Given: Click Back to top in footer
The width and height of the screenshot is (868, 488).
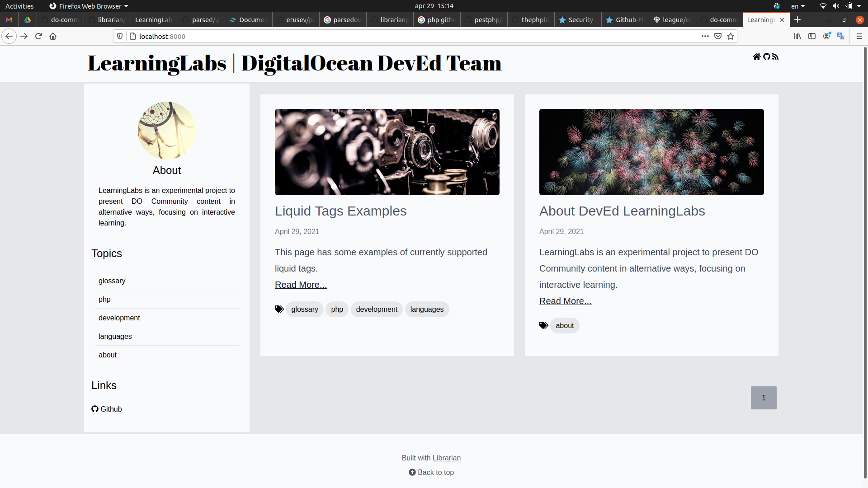Looking at the screenshot, I should (431, 472).
